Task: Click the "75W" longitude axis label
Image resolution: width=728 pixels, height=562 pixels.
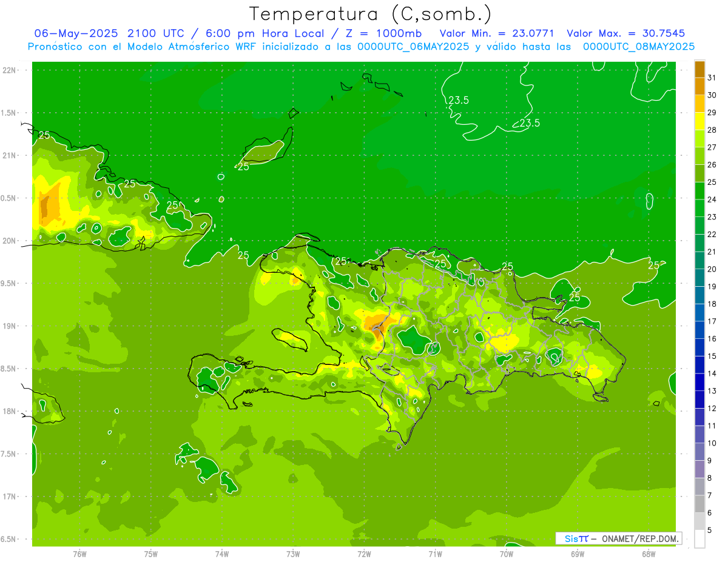Action: pos(151,554)
